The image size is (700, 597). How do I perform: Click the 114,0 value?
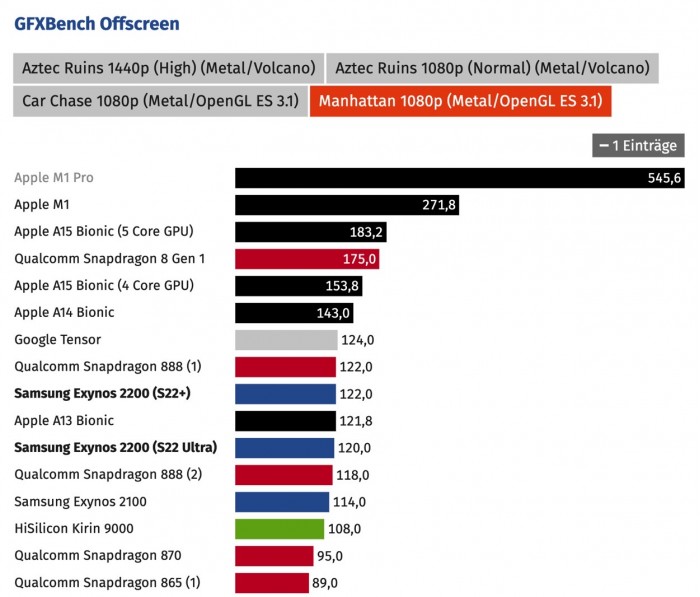point(349,502)
